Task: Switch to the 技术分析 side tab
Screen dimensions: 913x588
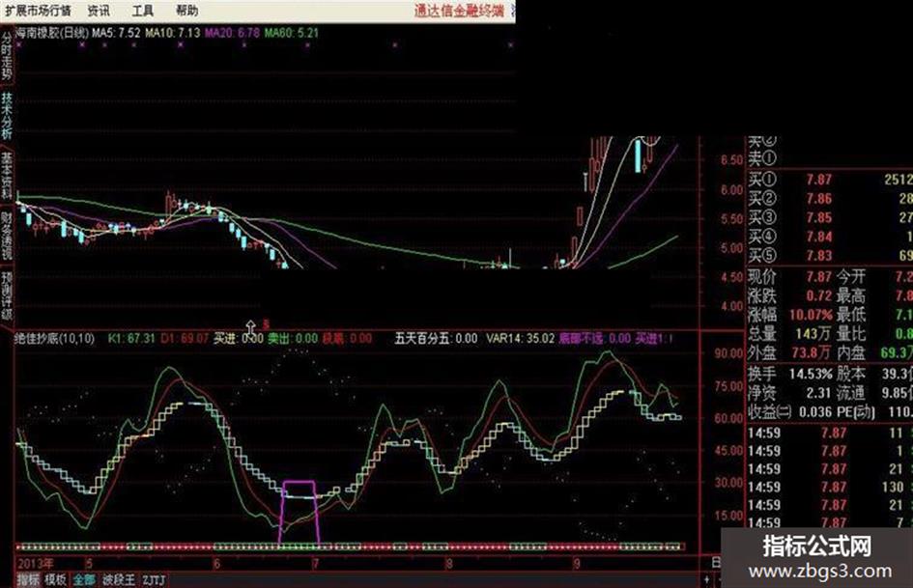Action: (7, 114)
